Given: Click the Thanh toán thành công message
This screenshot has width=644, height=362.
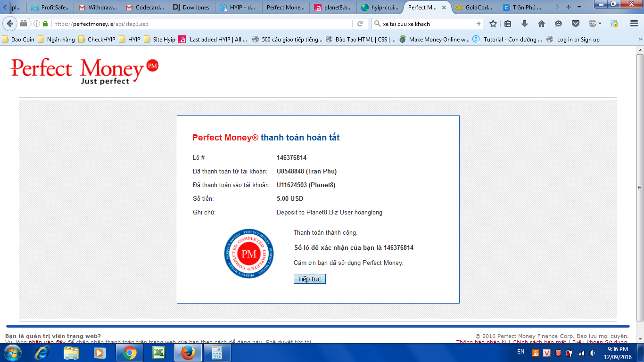Looking at the screenshot, I should tap(325, 232).
